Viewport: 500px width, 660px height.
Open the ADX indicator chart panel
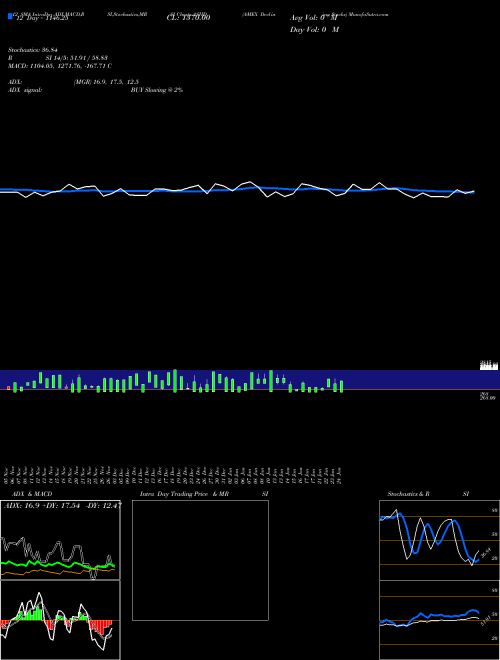(60, 540)
